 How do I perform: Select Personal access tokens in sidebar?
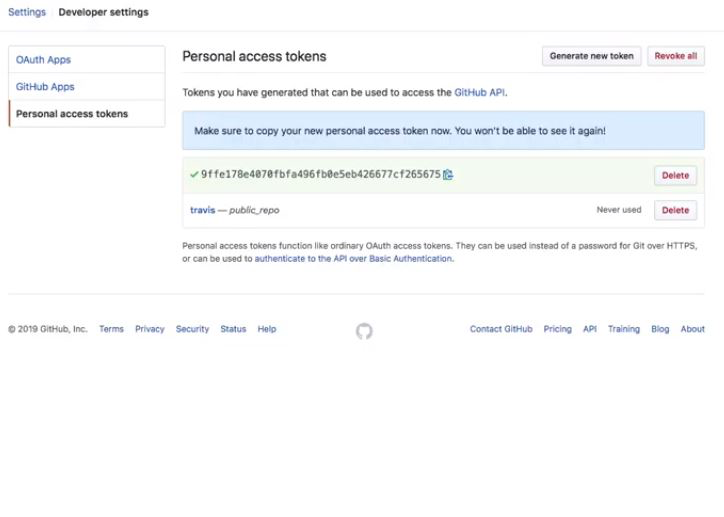click(72, 114)
